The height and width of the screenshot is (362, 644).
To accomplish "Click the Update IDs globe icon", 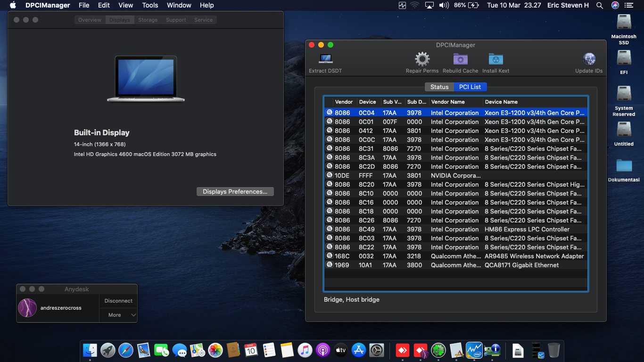I will coord(589,59).
